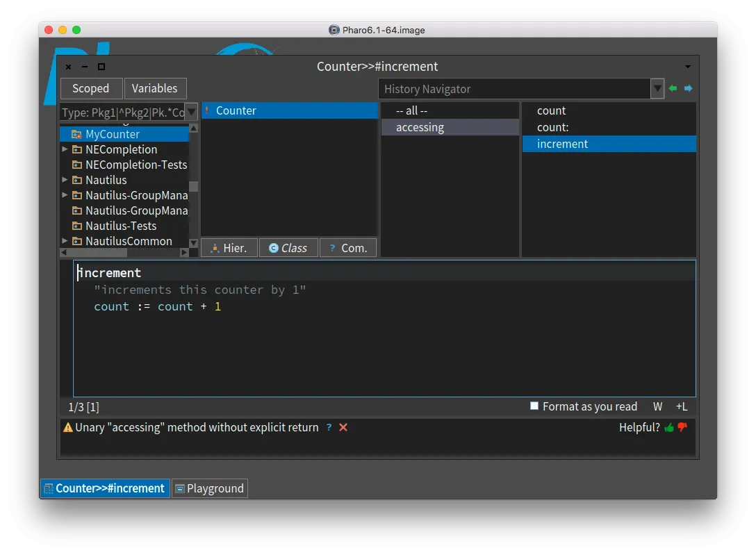
Task: Click the Scoped button
Action: click(90, 89)
